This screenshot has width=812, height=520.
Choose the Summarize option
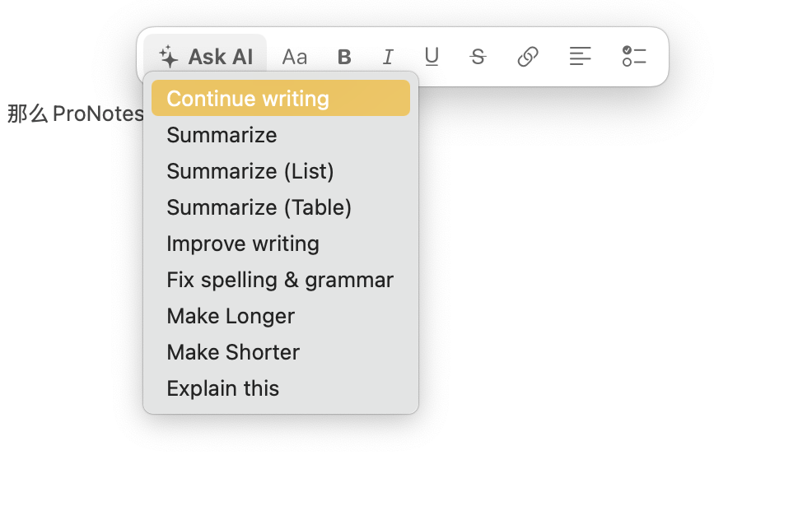[222, 135]
